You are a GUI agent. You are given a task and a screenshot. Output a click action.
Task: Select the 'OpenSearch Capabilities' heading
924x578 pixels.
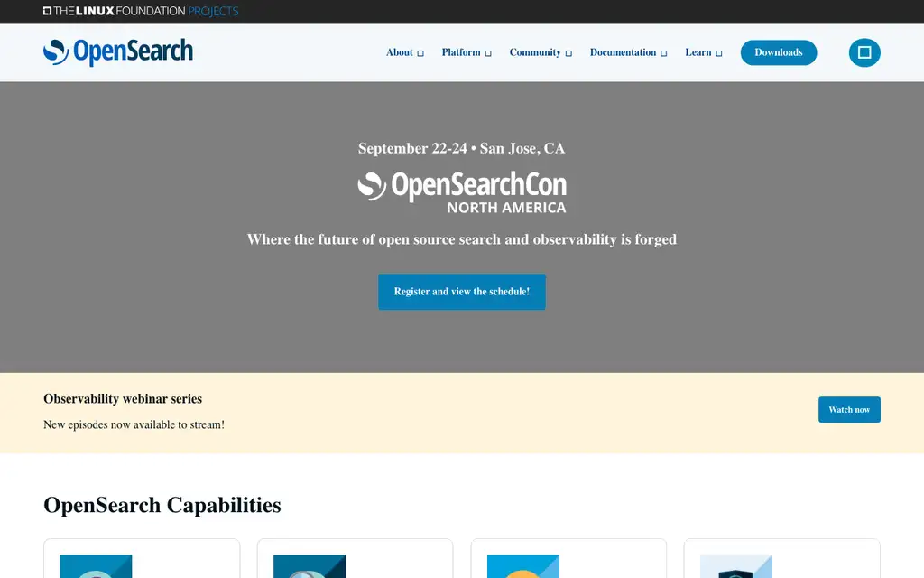click(x=162, y=505)
